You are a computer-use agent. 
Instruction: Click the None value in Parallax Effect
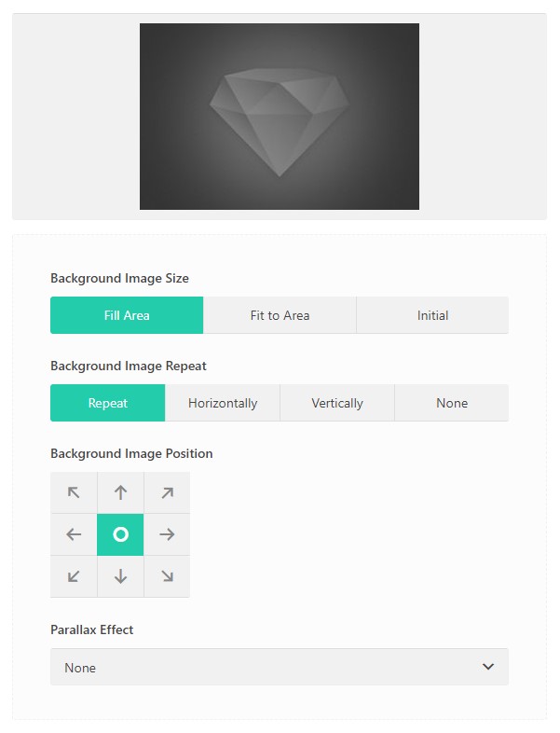click(80, 668)
